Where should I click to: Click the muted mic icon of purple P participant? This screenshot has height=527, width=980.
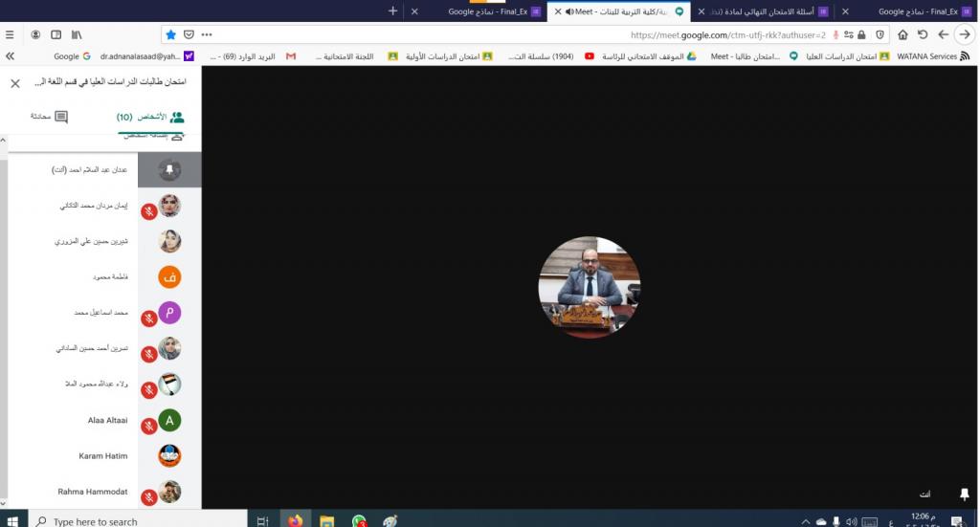click(149, 318)
